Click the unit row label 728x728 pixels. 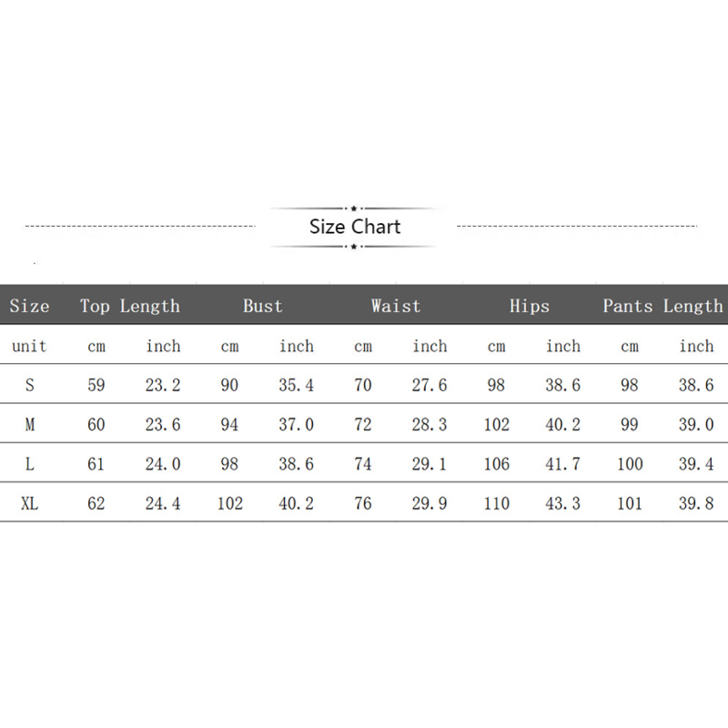tap(29, 347)
